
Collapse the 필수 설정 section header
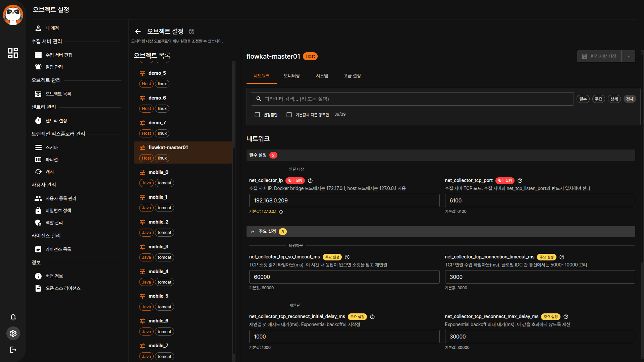coord(258,155)
